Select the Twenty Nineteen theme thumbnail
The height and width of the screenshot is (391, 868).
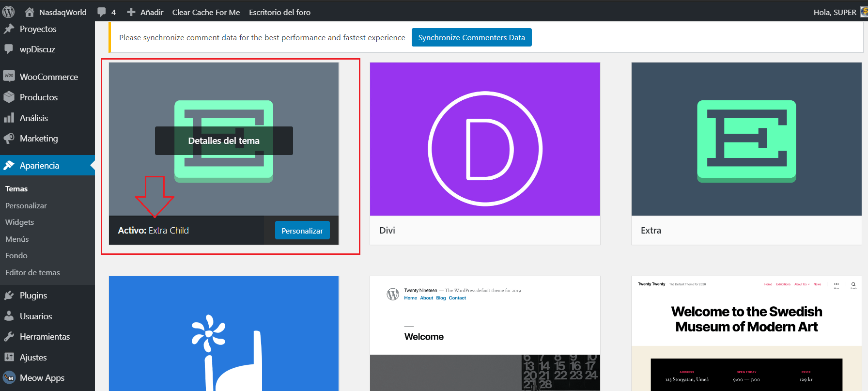click(x=485, y=333)
